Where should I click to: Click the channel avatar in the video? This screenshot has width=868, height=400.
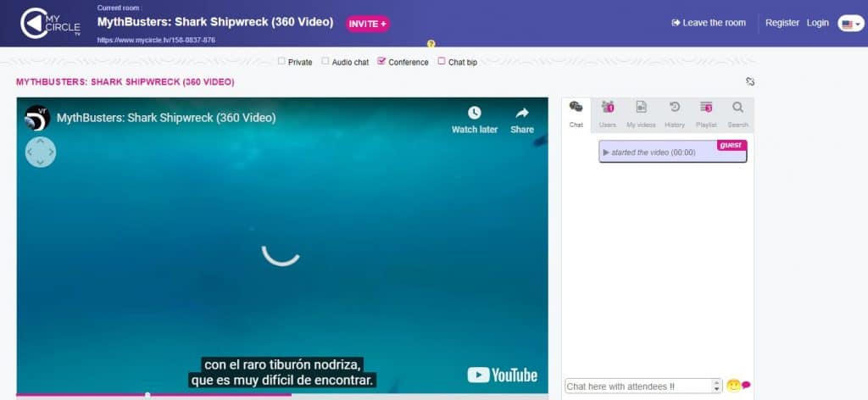tap(37, 118)
